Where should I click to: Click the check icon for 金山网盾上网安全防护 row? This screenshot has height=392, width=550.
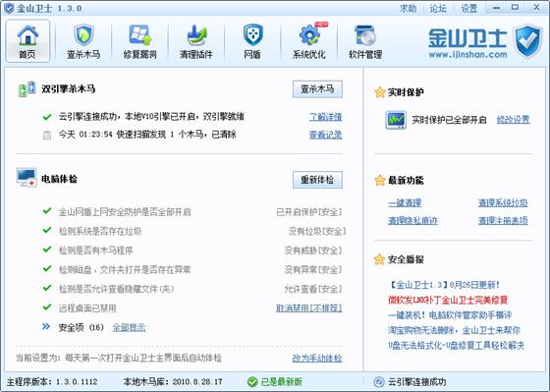click(x=47, y=211)
